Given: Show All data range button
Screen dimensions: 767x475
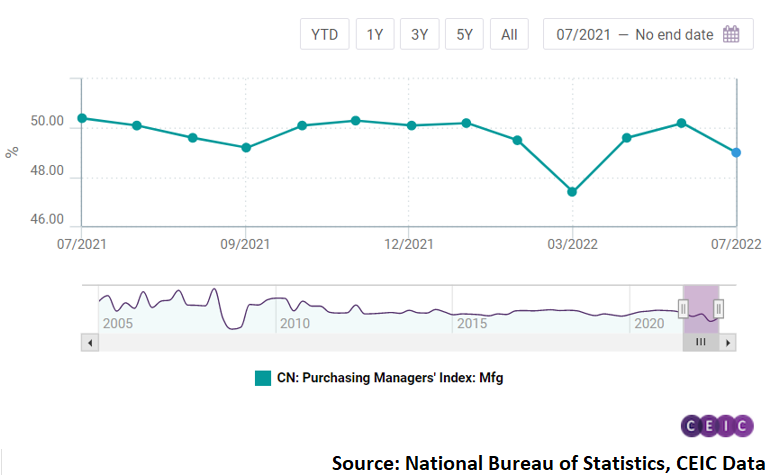Looking at the screenshot, I should (509, 34).
